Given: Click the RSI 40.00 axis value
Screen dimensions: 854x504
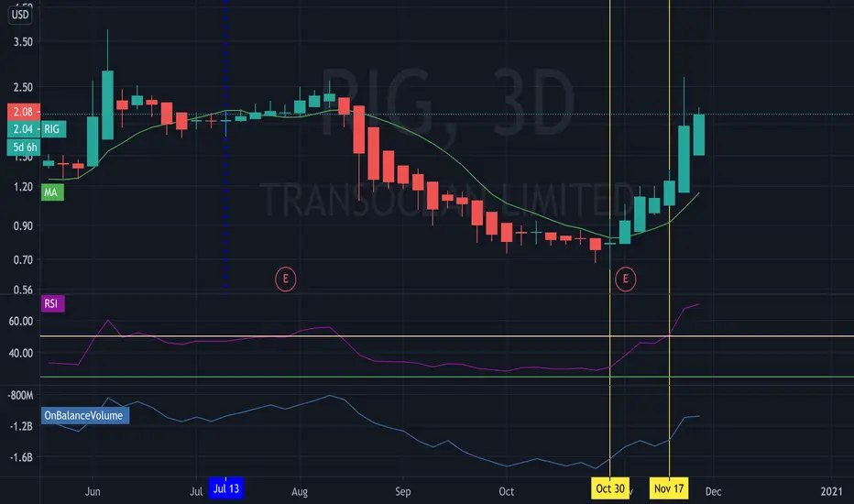Looking at the screenshot, I should tap(21, 353).
